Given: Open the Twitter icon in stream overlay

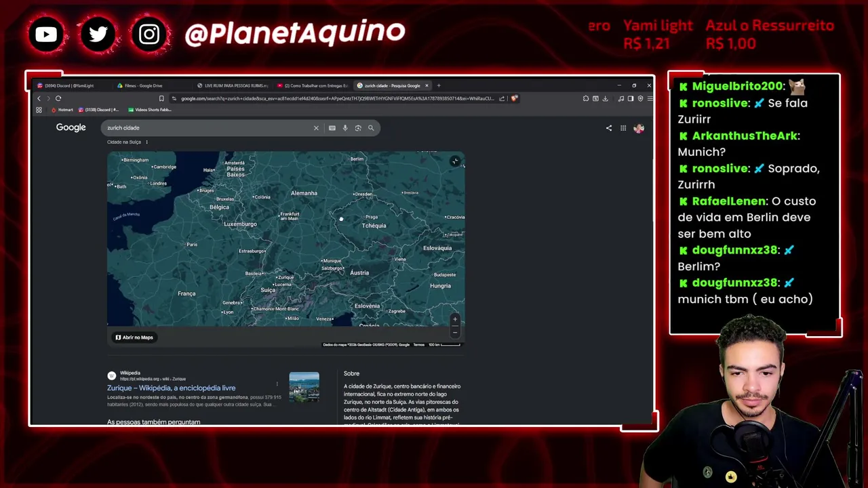Looking at the screenshot, I should coord(98,34).
